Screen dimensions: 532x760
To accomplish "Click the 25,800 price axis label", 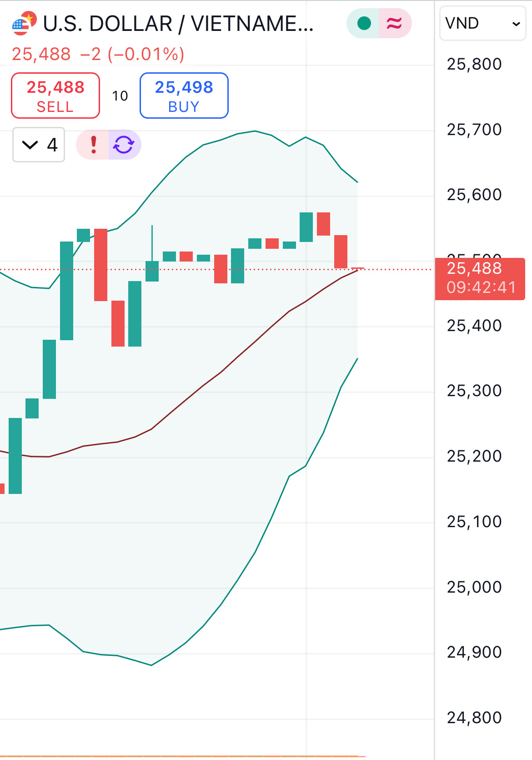I will tap(474, 64).
